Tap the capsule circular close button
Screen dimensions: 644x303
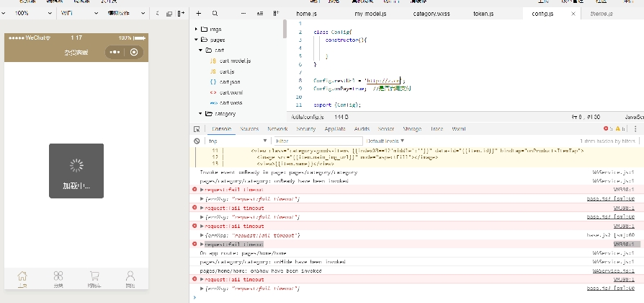(x=134, y=52)
